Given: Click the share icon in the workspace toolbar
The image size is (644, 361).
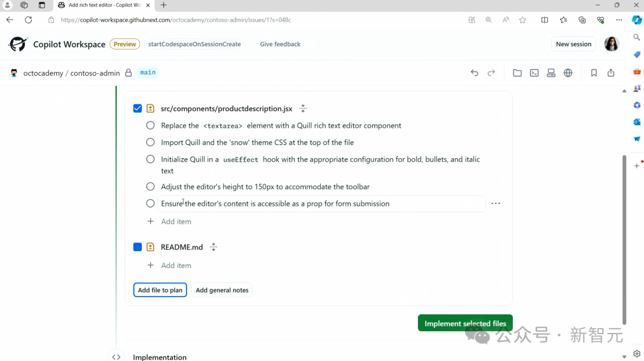Looking at the screenshot, I should point(611,73).
